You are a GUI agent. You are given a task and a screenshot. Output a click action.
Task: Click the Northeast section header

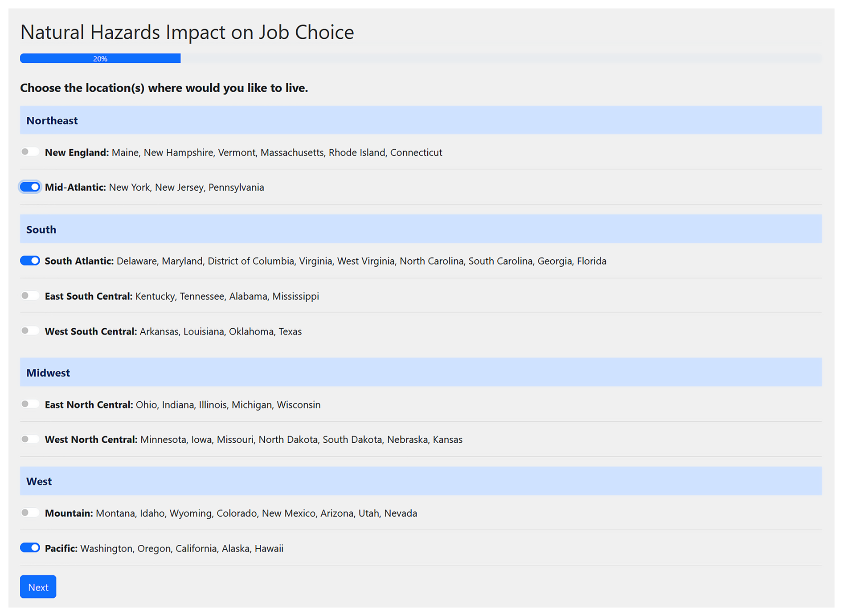(52, 120)
